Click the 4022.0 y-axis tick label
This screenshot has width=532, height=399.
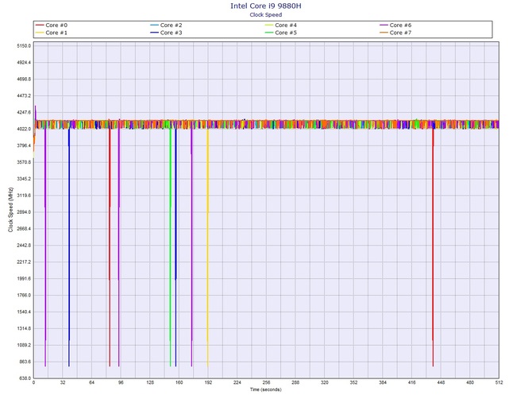pyautogui.click(x=24, y=129)
